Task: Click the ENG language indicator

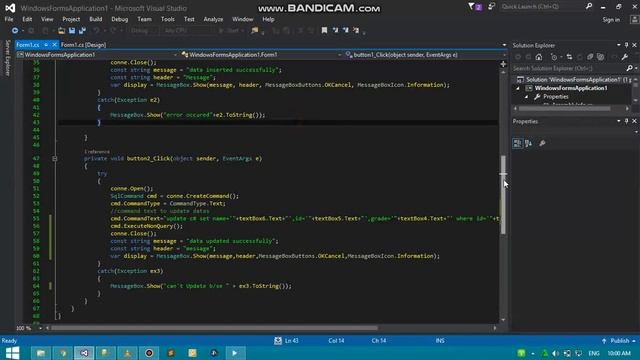Action: tap(594, 353)
